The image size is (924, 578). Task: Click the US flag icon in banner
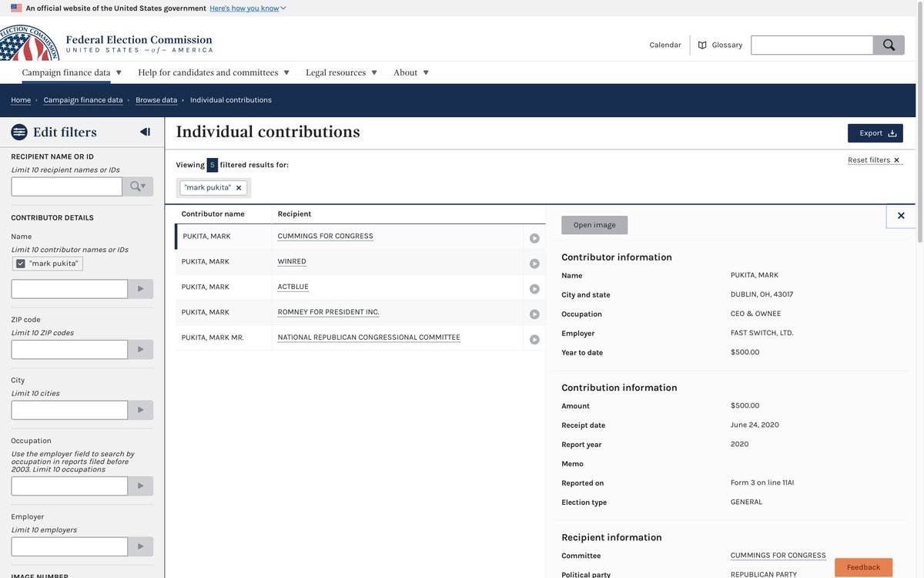pyautogui.click(x=16, y=8)
